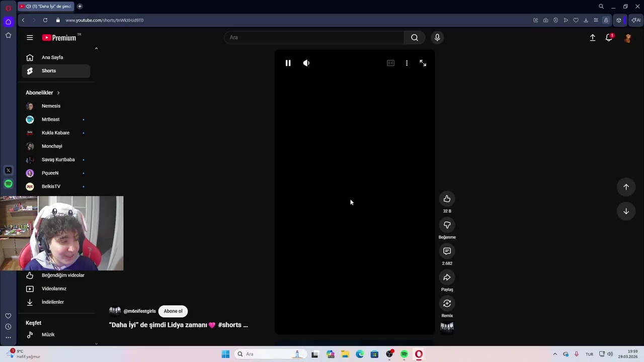This screenshot has height=362, width=644.
Task: Open the YouTube hamburger guide menu
Action: [x=30, y=38]
